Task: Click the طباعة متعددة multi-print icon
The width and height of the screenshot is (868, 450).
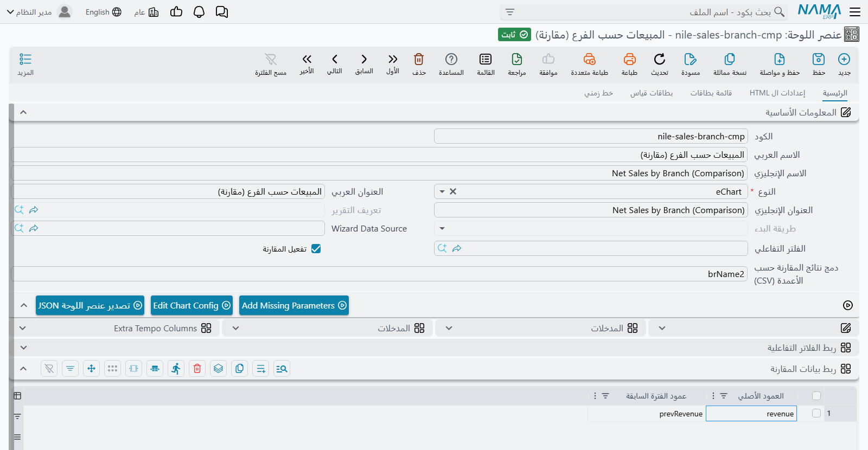Action: (590, 59)
